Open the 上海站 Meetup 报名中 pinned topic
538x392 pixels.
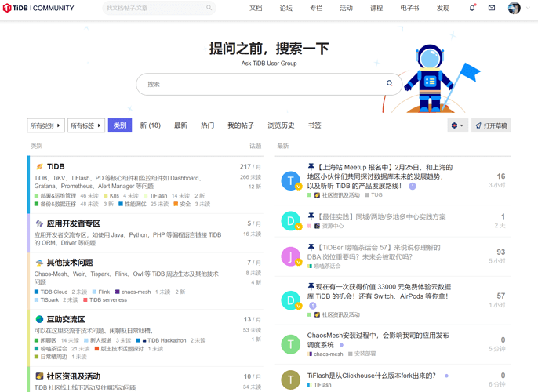[x=380, y=176]
